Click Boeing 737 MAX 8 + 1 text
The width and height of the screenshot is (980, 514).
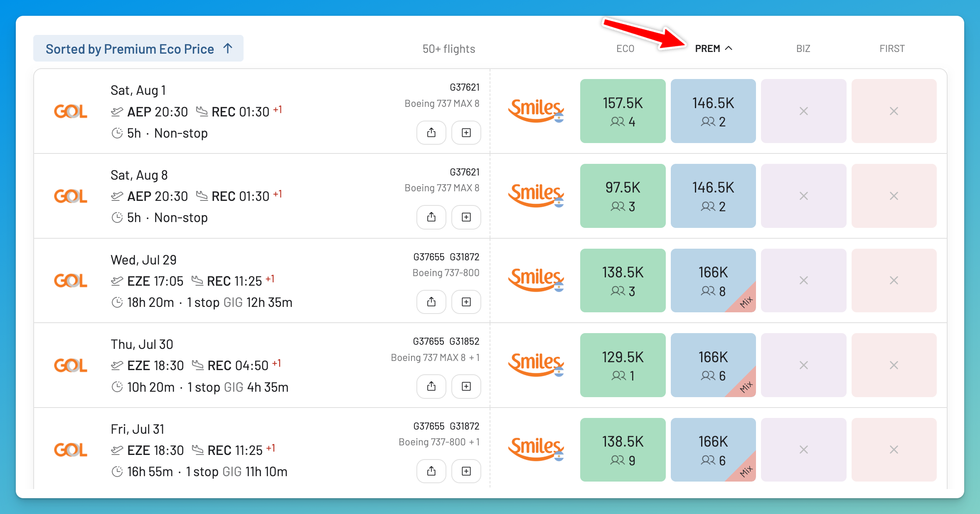tap(436, 358)
